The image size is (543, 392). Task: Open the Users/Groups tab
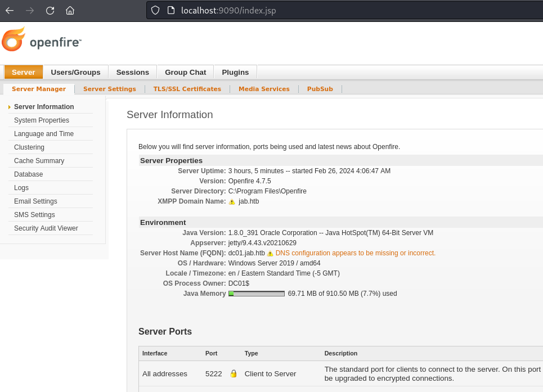click(75, 73)
